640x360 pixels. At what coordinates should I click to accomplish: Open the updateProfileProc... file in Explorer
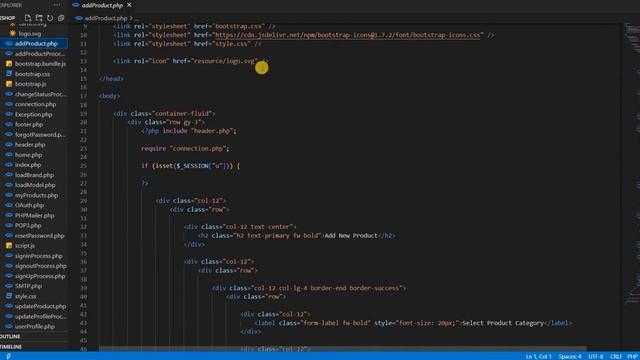[x=40, y=316]
